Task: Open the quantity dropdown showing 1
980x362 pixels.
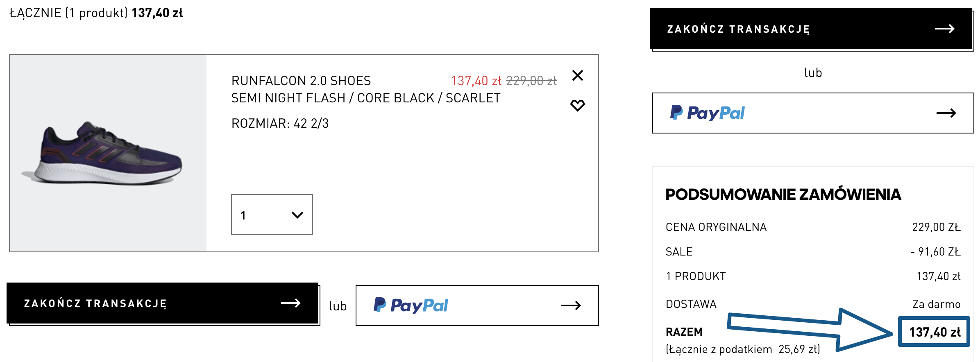Action: (x=272, y=215)
